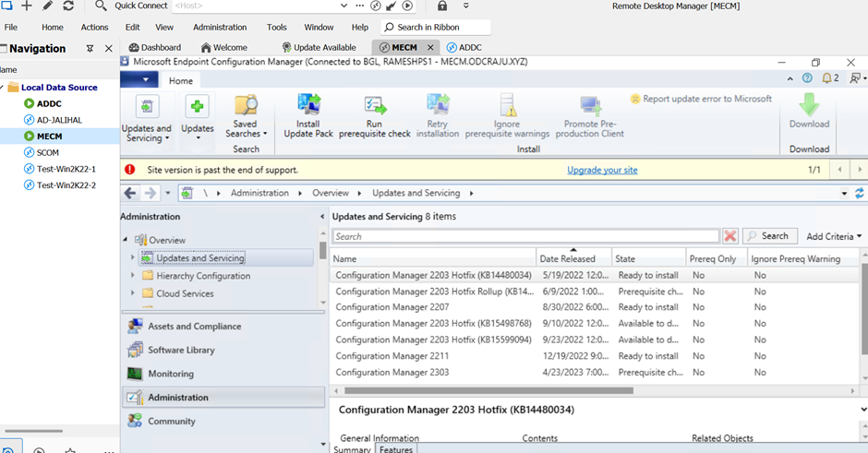Sort by the State column header
868x453 pixels.
649,258
